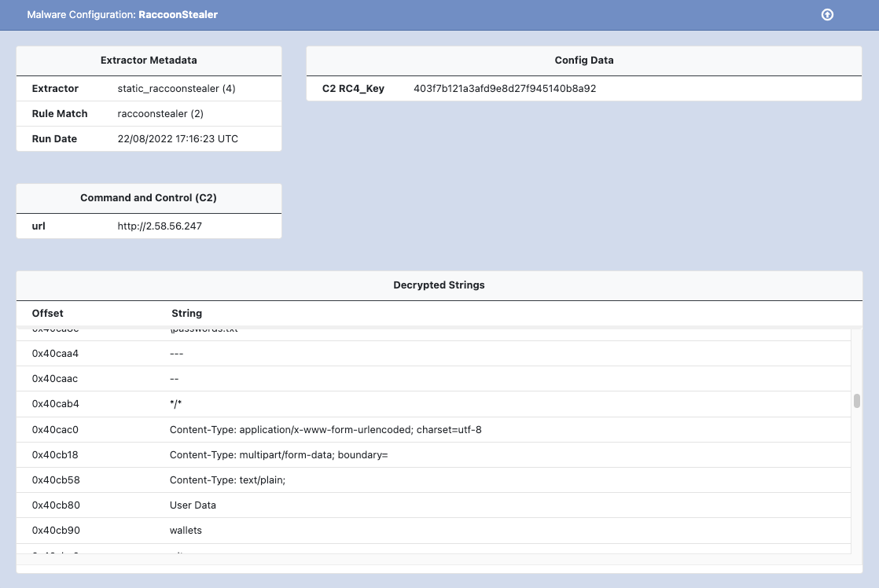Click the Decrypted Strings section header
Image resolution: width=879 pixels, height=588 pixels.
click(439, 285)
